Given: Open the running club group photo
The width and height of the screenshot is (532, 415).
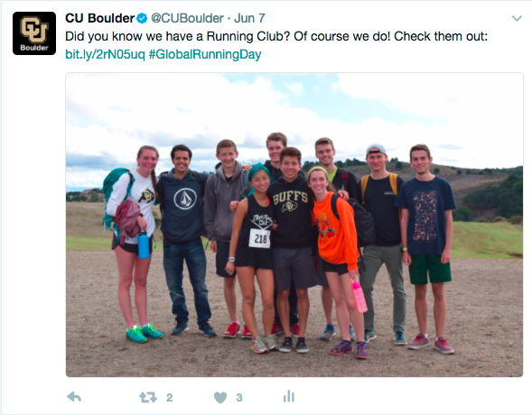Looking at the screenshot, I should 294,225.
